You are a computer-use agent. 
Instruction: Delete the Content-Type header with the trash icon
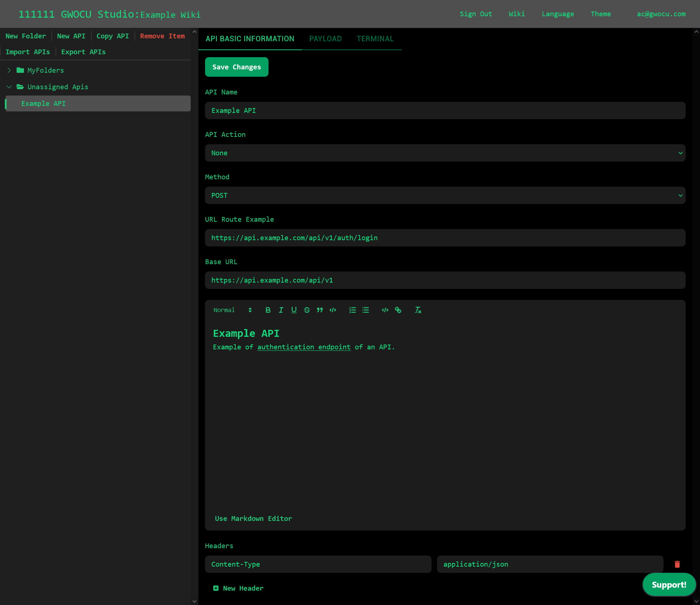(x=677, y=564)
